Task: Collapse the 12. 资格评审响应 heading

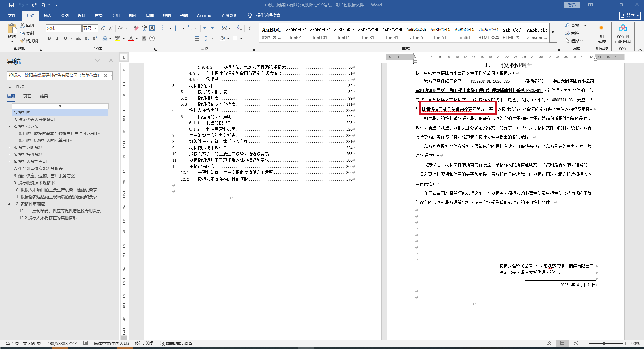Action: (x=9, y=204)
